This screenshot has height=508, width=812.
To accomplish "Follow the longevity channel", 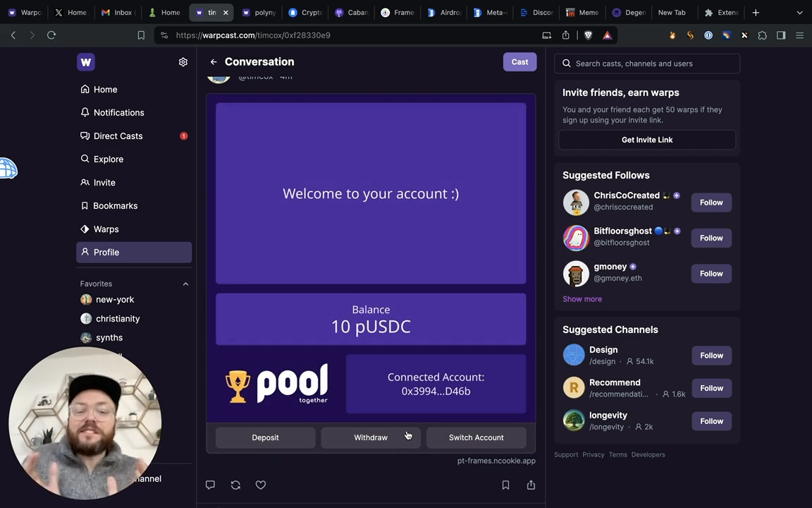I will click(711, 421).
